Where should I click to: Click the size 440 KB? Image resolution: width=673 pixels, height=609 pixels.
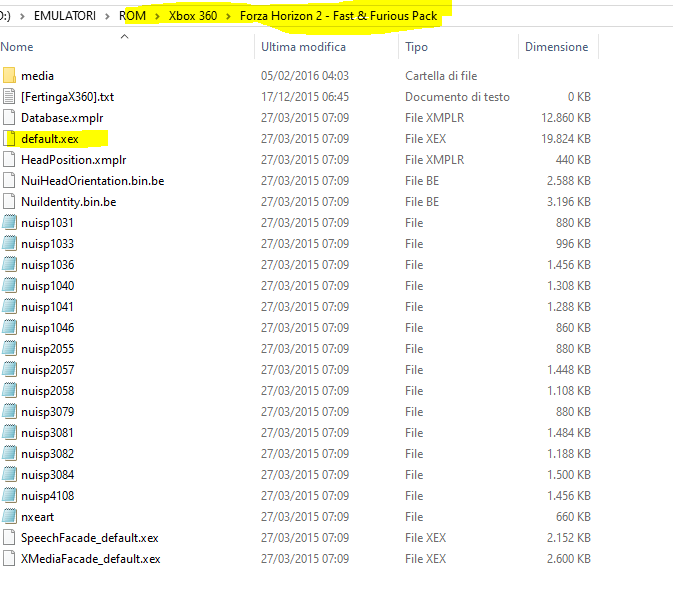click(x=573, y=160)
